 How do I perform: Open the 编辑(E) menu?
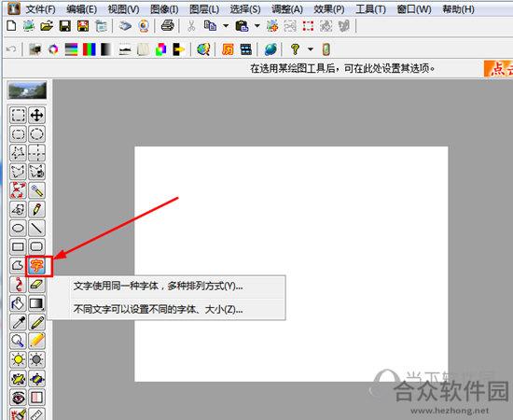[82, 9]
